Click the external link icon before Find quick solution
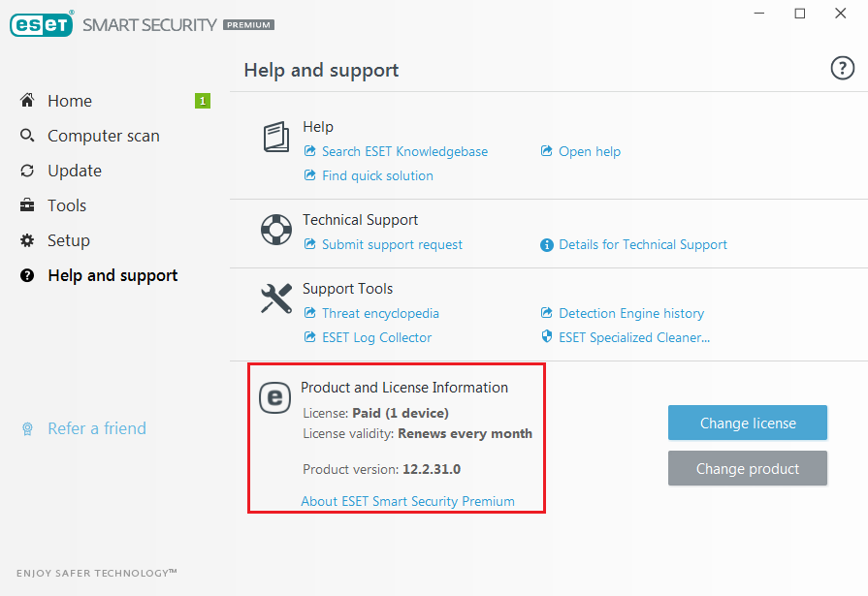 310,175
